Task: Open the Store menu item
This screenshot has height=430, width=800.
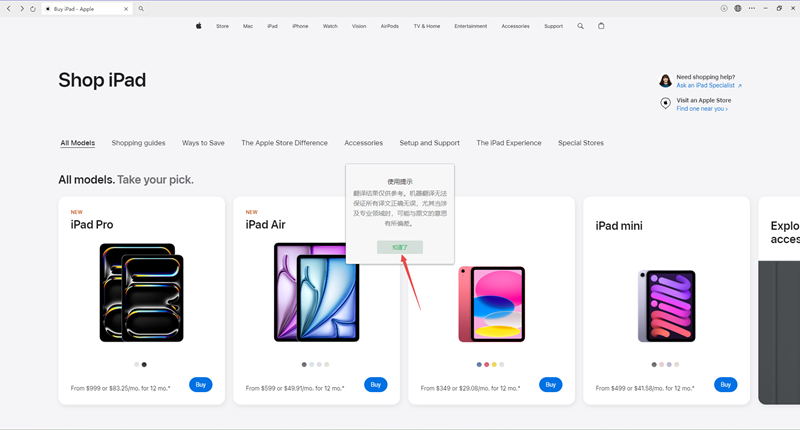Action: coord(222,26)
